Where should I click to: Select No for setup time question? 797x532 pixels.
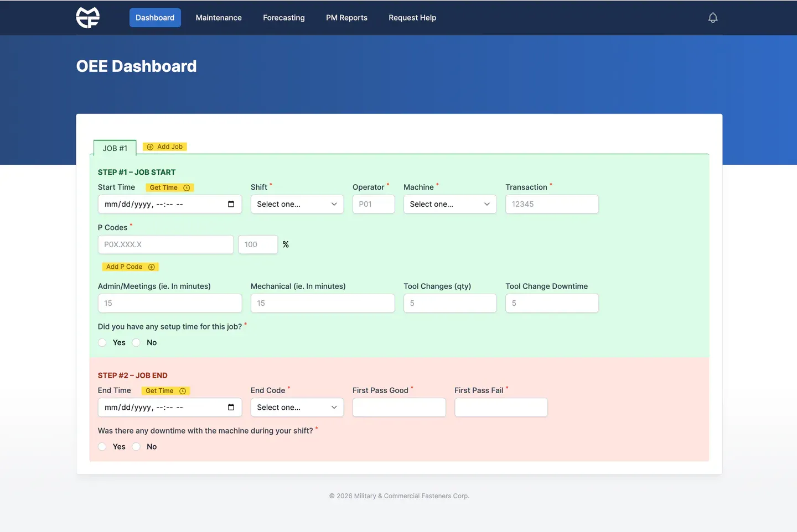[136, 343]
